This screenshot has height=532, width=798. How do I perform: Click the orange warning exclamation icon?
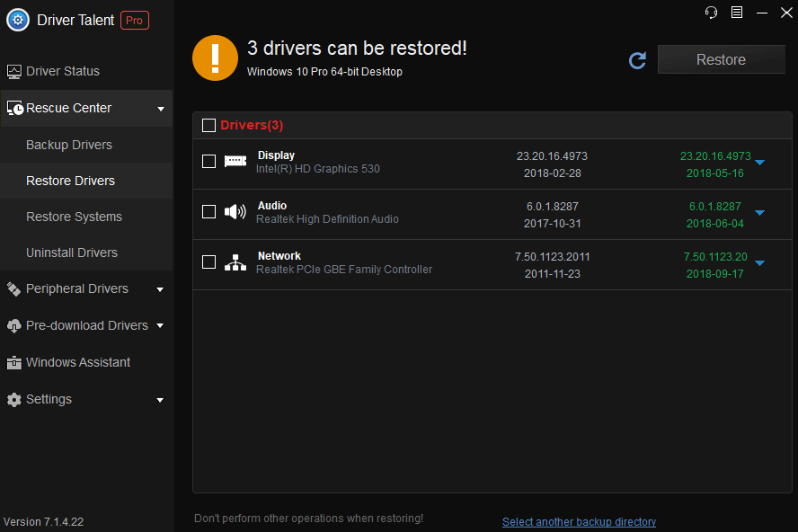point(216,58)
